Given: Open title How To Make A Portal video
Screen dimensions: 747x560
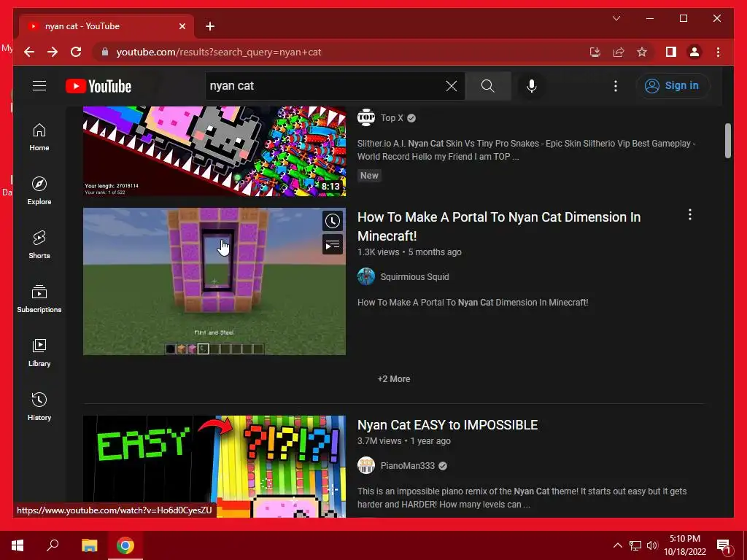Looking at the screenshot, I should pos(499,226).
